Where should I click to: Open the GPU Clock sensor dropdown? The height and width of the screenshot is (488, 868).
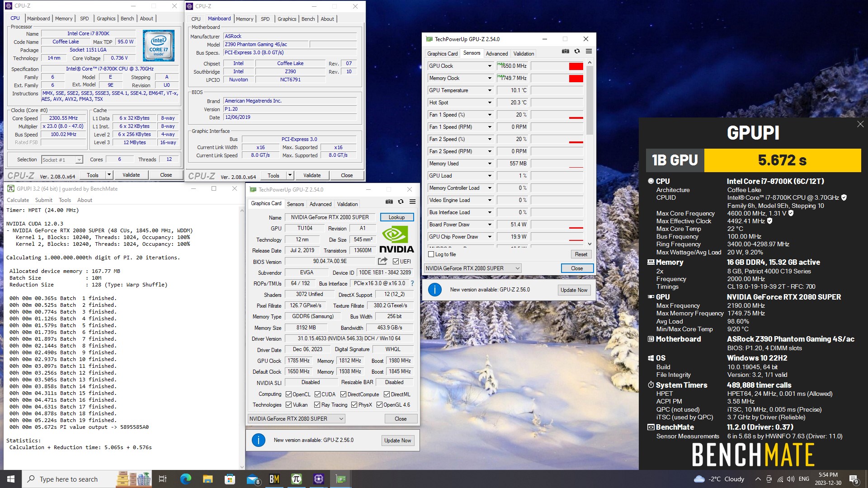pyautogui.click(x=489, y=66)
